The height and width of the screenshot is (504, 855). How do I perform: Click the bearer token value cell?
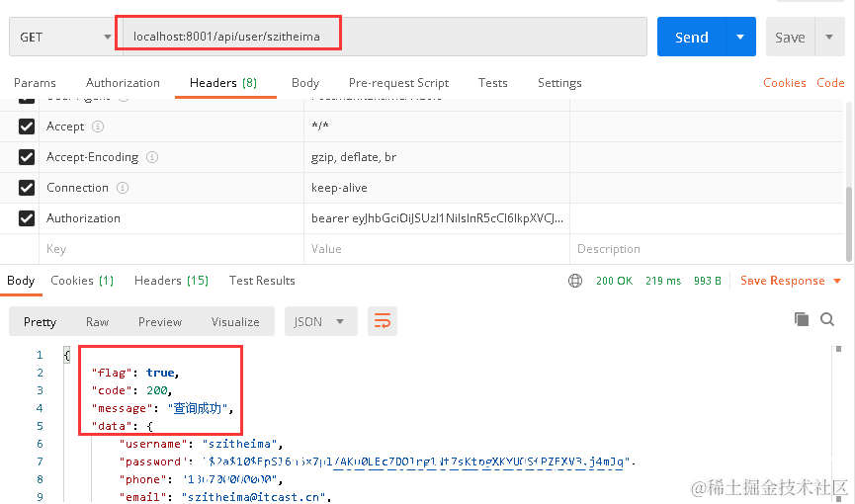436,218
